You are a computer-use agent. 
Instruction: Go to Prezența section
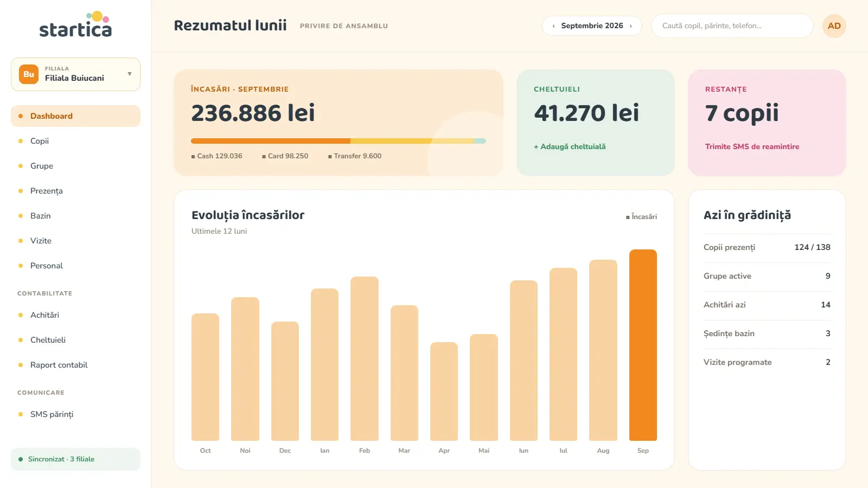point(75,191)
